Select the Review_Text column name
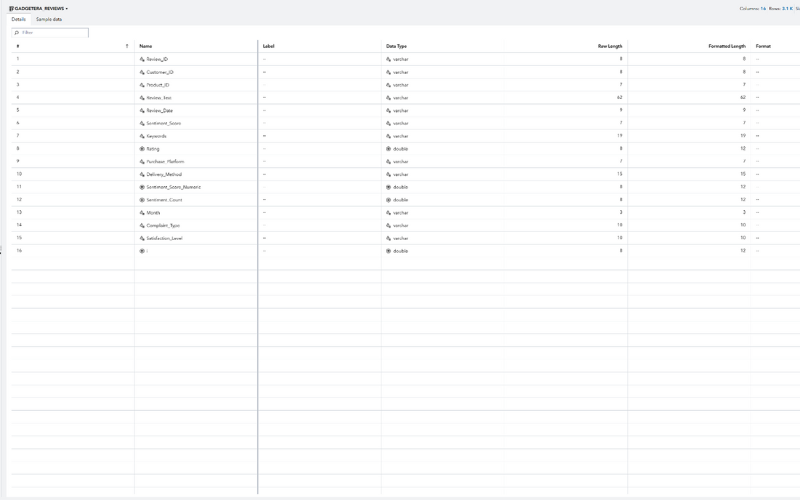 [x=159, y=97]
